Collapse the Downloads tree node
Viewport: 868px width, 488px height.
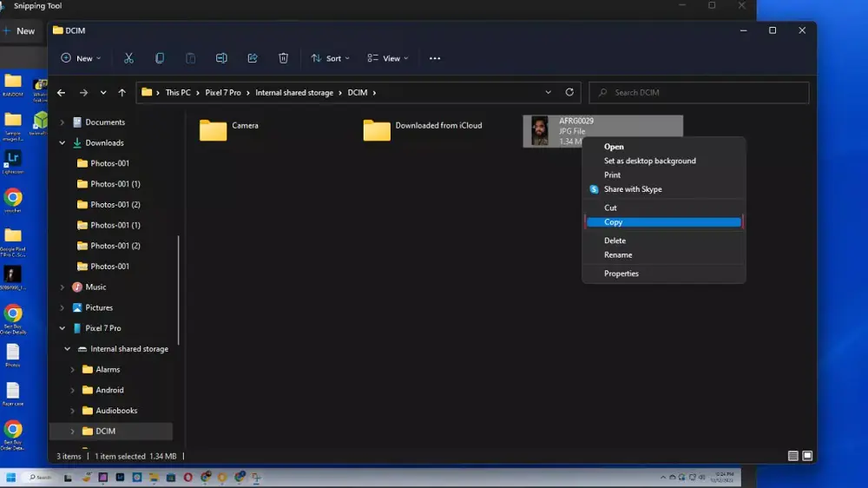tap(62, 143)
